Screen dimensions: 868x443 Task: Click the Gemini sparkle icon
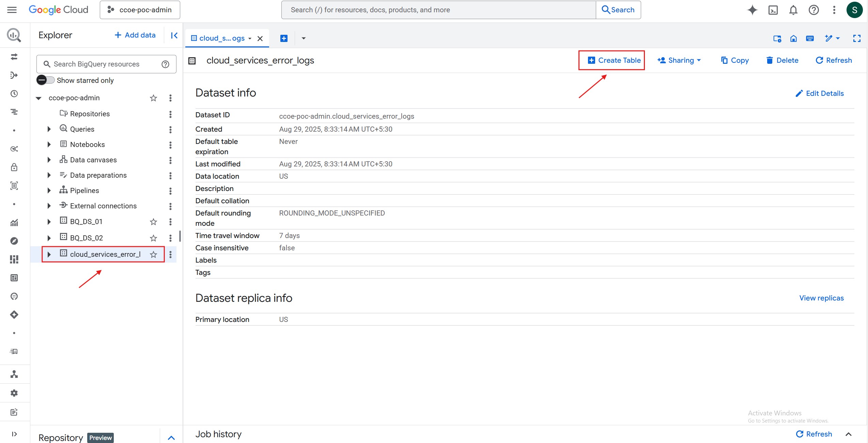[x=752, y=10]
